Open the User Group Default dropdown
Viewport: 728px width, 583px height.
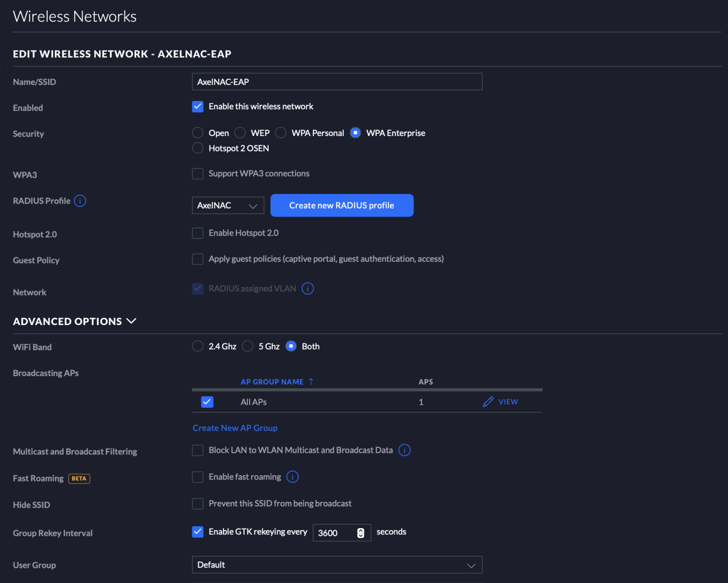337,565
